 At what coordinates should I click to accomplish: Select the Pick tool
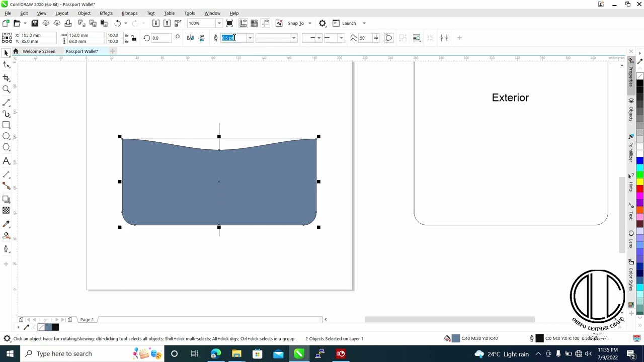[6, 53]
